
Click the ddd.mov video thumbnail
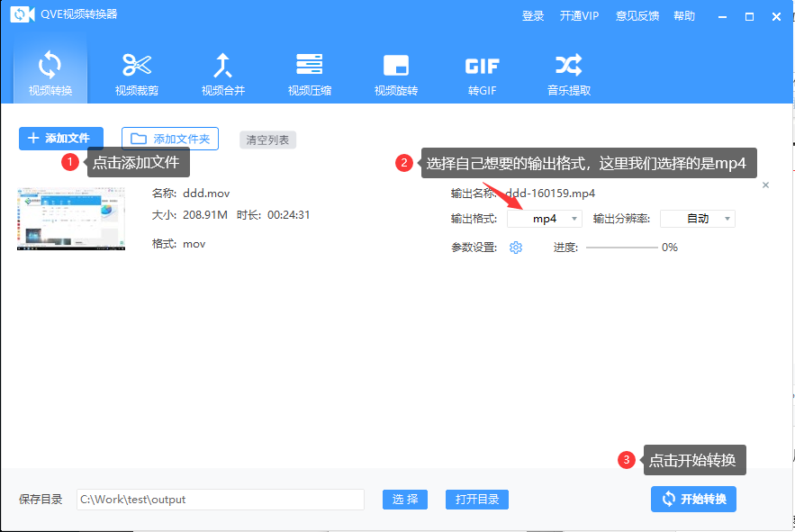pyautogui.click(x=70, y=217)
